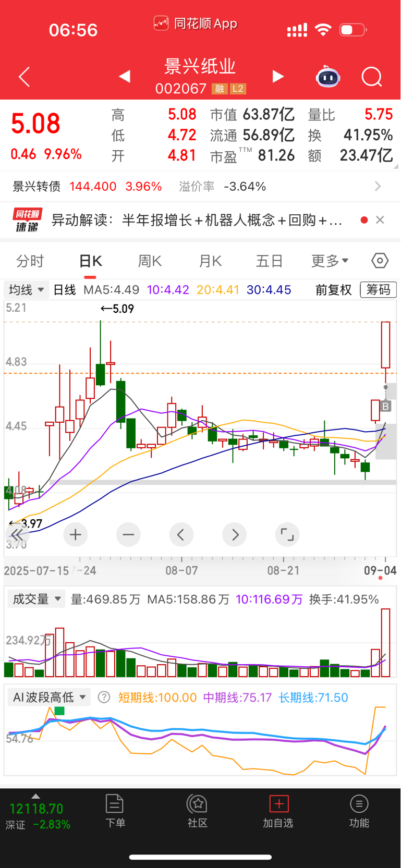Screen dimensions: 401x868
Task: Go to previous stock with left triangle
Action: click(x=124, y=77)
